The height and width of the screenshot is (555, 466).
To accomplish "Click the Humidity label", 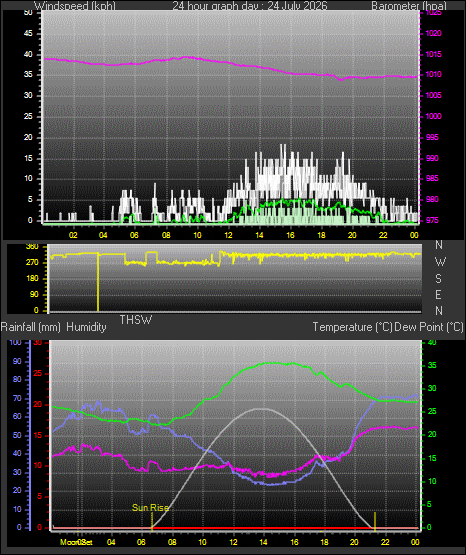I will (x=86, y=327).
